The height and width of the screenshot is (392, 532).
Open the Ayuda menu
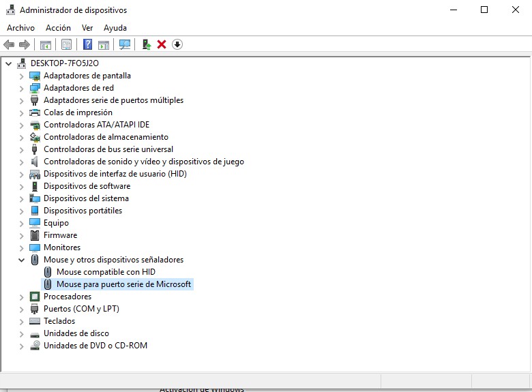(115, 28)
